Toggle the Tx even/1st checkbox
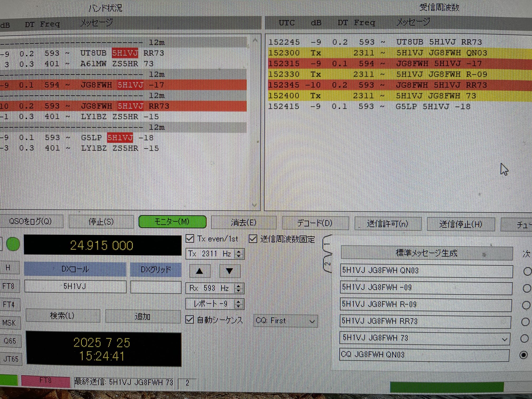 pyautogui.click(x=190, y=239)
